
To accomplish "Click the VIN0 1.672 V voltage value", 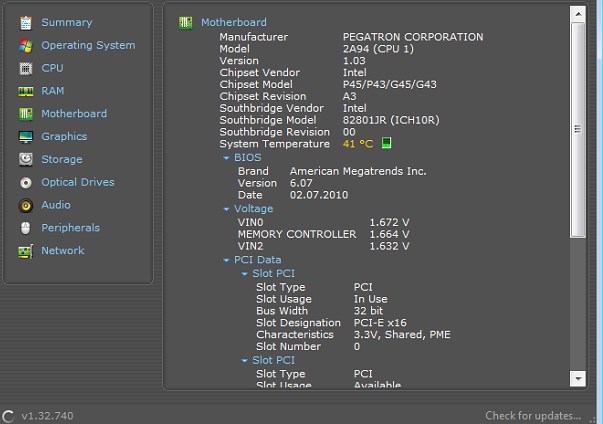I will click(x=390, y=222).
